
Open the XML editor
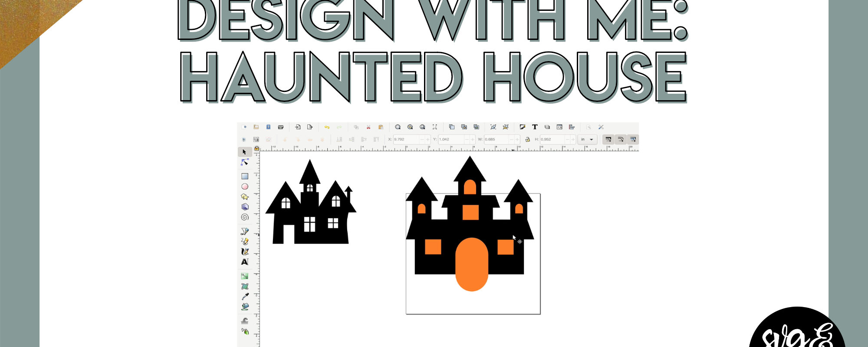559,127
